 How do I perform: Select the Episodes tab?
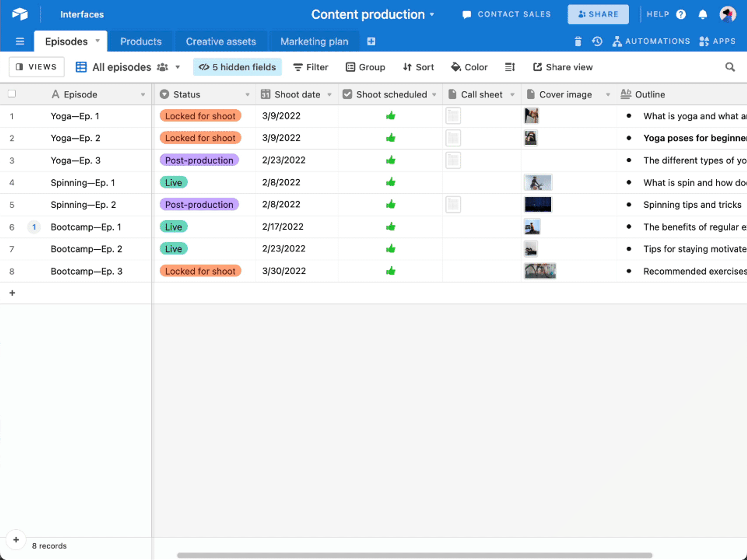click(66, 42)
